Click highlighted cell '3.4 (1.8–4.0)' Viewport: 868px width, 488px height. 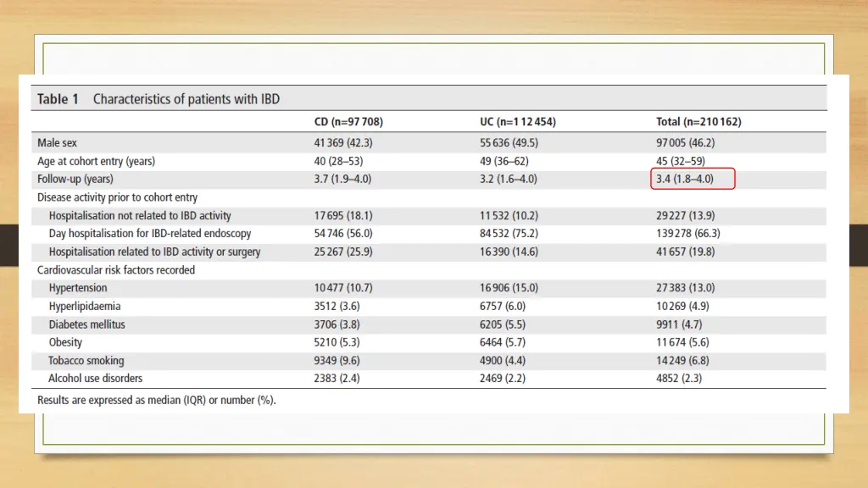(x=685, y=179)
